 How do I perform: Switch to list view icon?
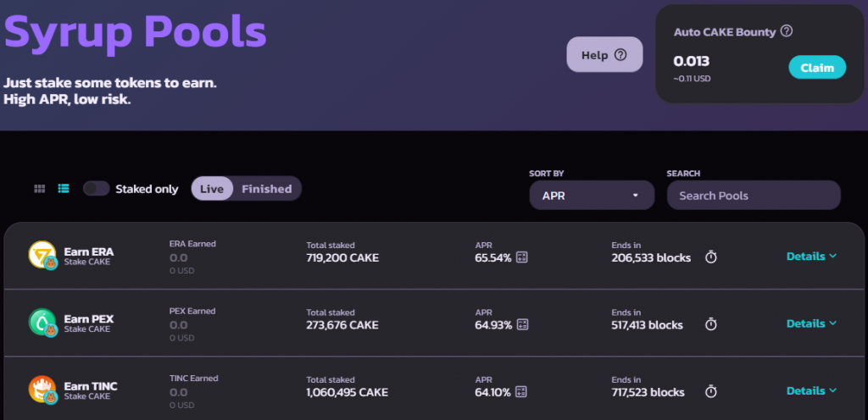(x=64, y=189)
